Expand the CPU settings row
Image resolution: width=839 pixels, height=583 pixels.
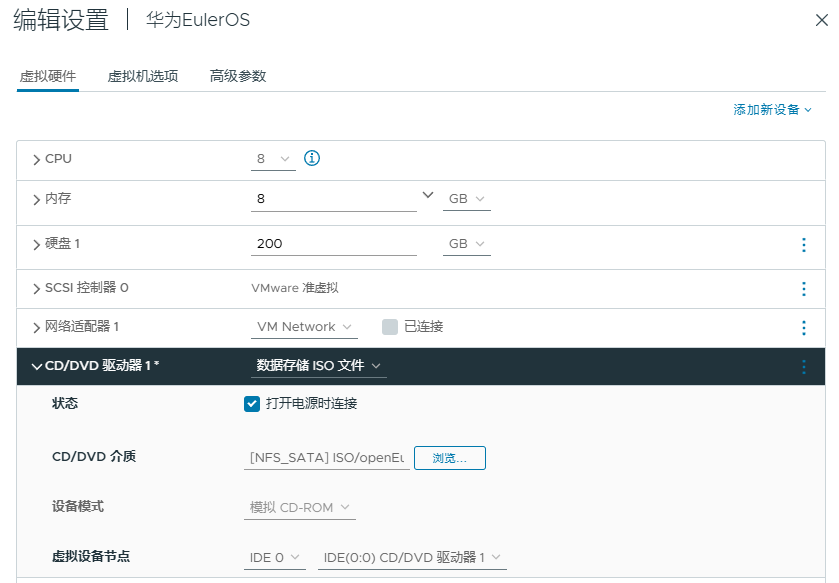coord(37,160)
